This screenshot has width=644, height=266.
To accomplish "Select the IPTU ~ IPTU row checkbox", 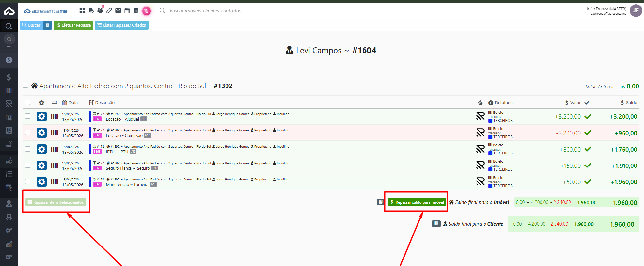I will (28, 149).
